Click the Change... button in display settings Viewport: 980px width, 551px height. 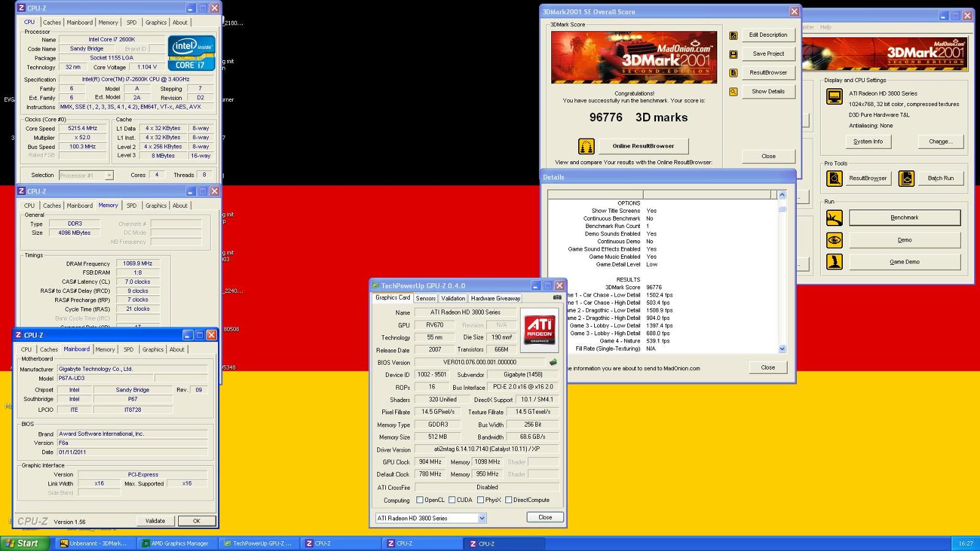click(x=940, y=142)
